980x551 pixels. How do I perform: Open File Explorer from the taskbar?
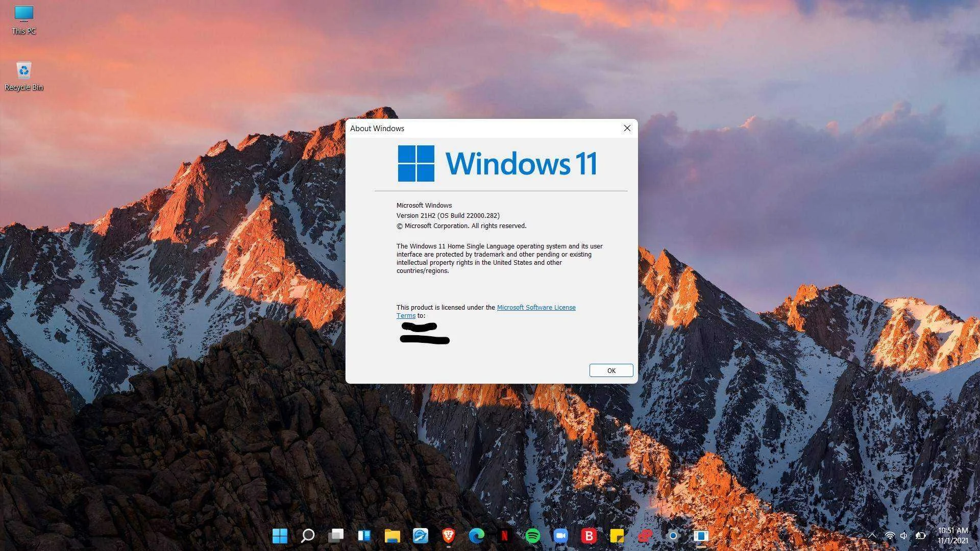point(392,536)
